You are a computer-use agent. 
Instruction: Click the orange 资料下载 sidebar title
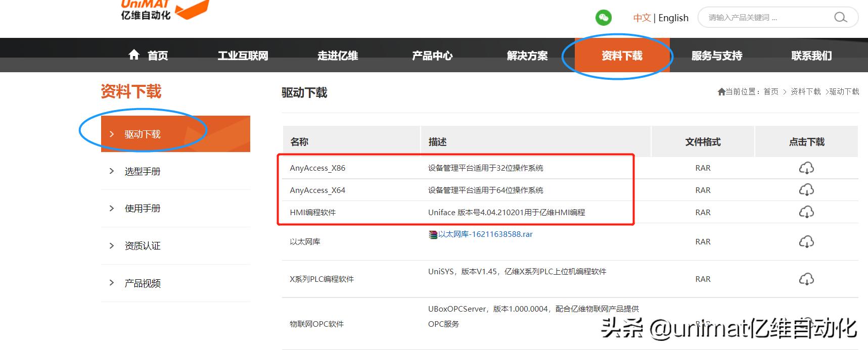[131, 91]
